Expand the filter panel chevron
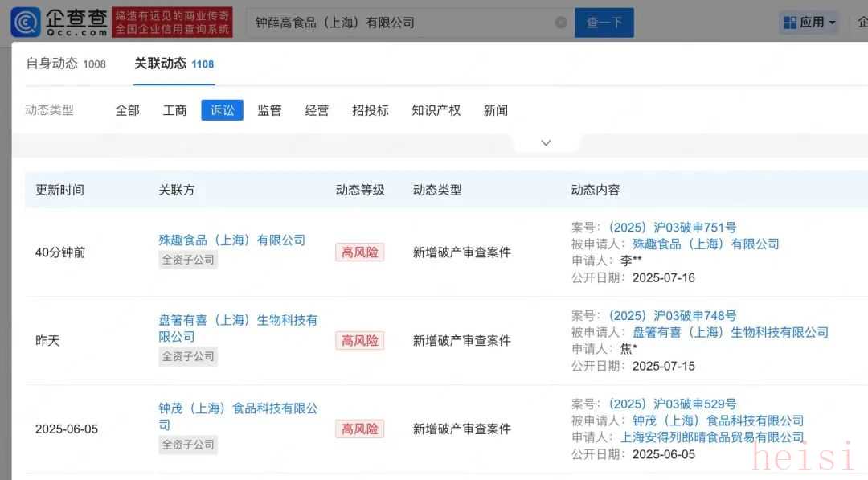The height and width of the screenshot is (480, 868). (546, 142)
